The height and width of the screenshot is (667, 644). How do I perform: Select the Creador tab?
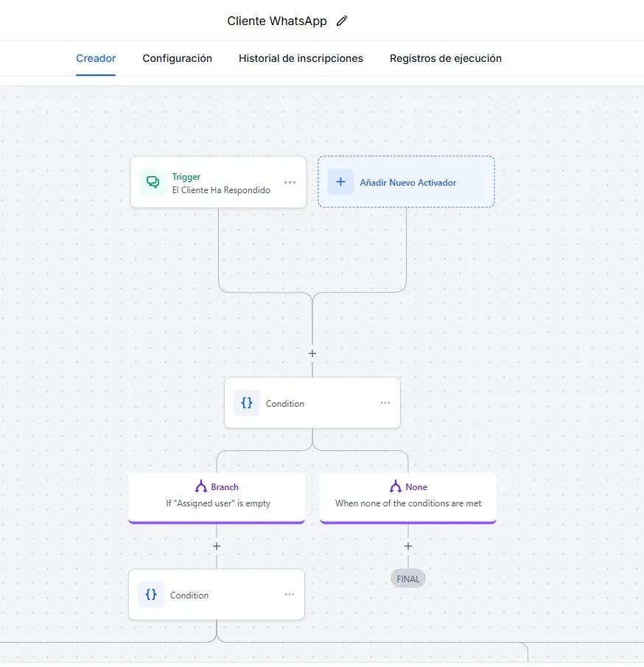point(96,58)
